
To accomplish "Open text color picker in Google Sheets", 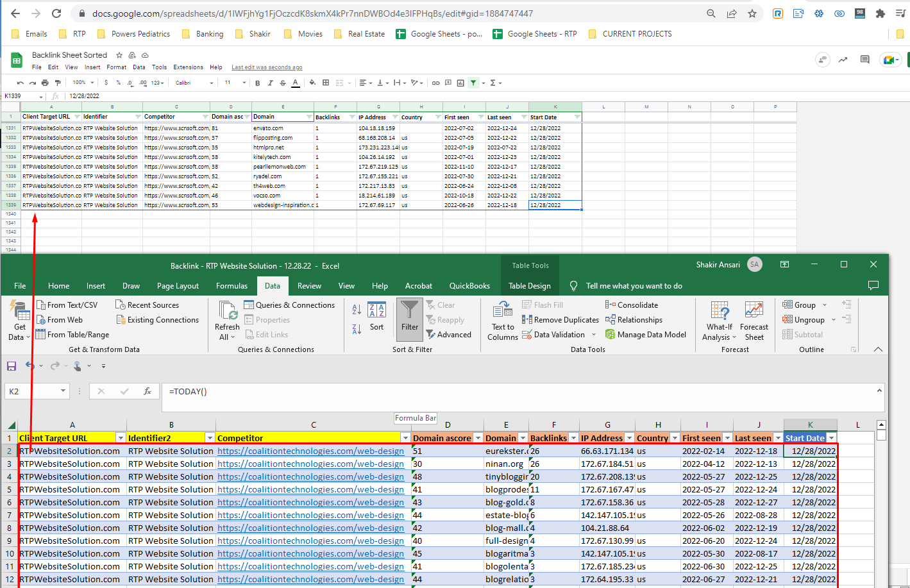I will tap(295, 83).
